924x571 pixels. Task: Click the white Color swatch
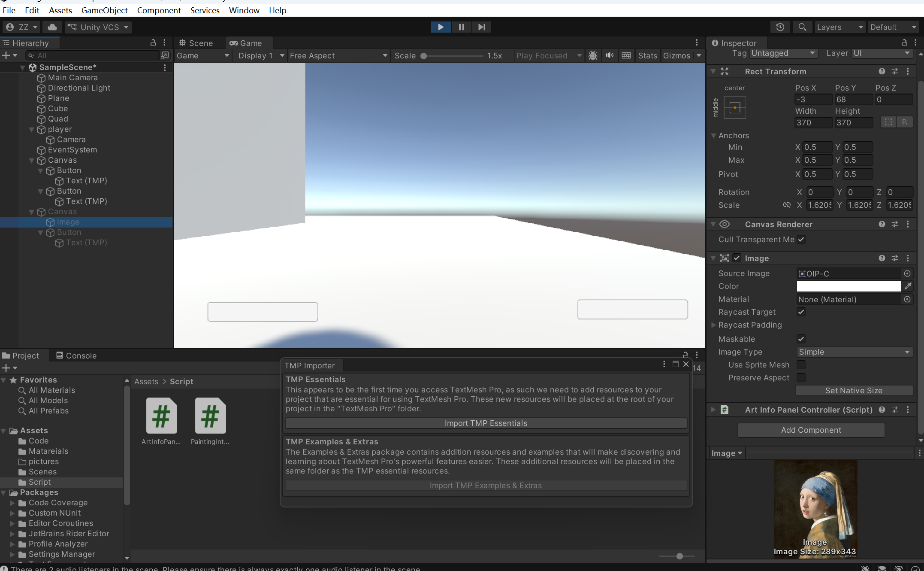849,286
